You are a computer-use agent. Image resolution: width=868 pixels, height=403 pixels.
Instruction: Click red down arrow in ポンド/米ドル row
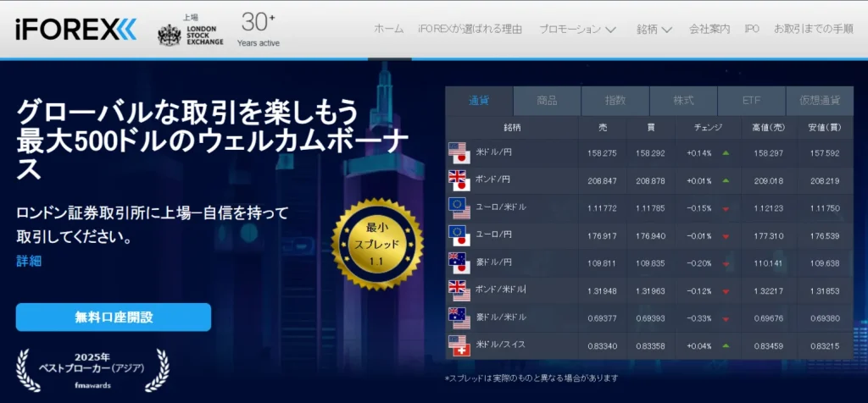pos(726,292)
